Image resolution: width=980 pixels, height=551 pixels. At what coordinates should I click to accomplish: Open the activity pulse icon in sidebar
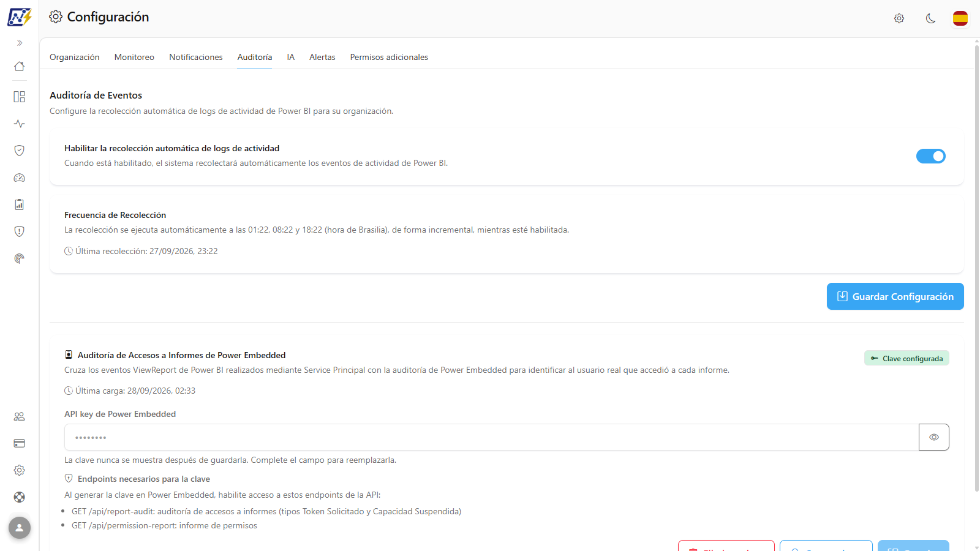click(20, 124)
